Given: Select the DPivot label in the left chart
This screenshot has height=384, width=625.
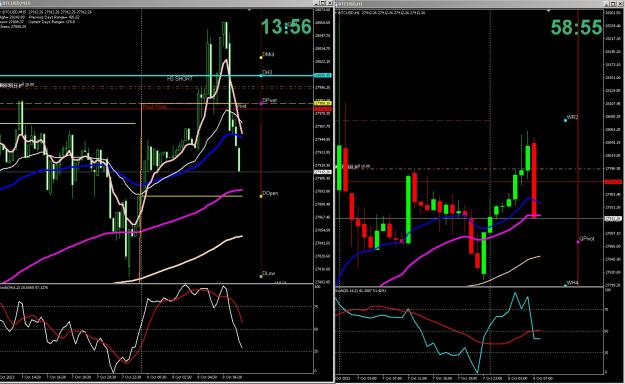Looking at the screenshot, I should click(269, 101).
